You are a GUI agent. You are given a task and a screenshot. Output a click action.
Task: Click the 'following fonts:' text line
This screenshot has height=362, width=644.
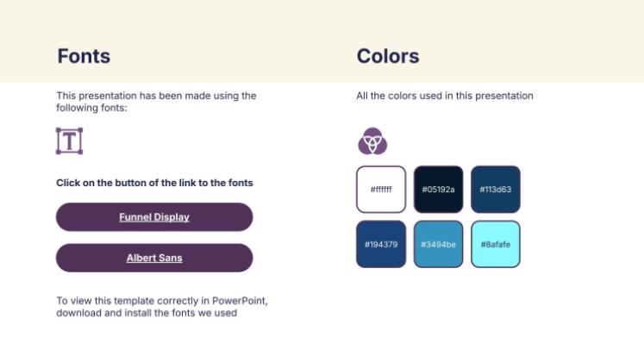91,108
